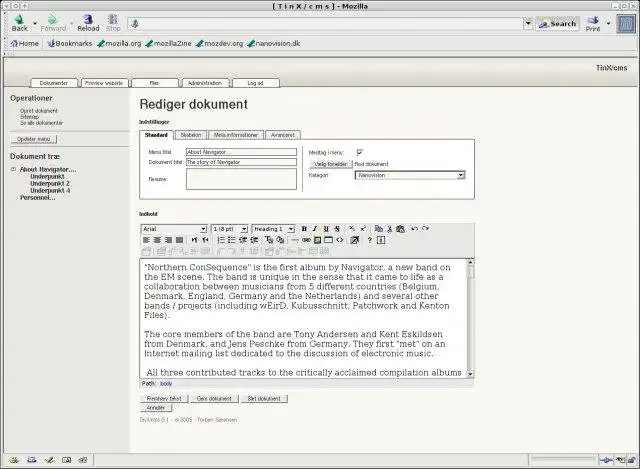
Task: Click the Opdater menu button
Action: (33, 139)
